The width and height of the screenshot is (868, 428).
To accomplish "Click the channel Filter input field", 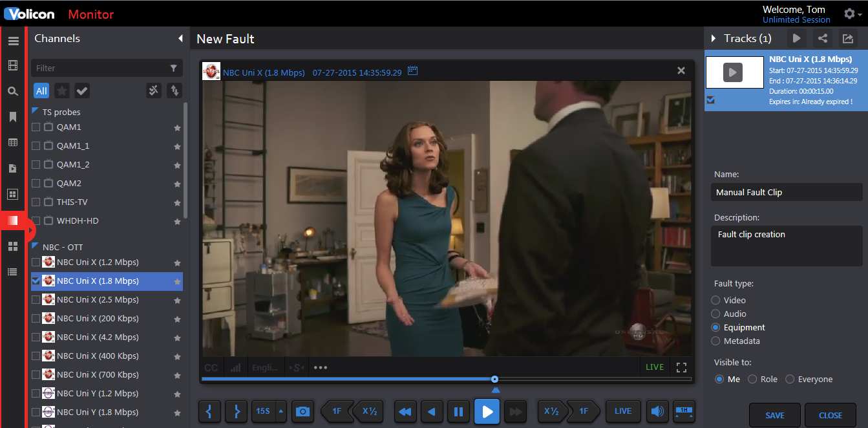I will click(x=107, y=68).
